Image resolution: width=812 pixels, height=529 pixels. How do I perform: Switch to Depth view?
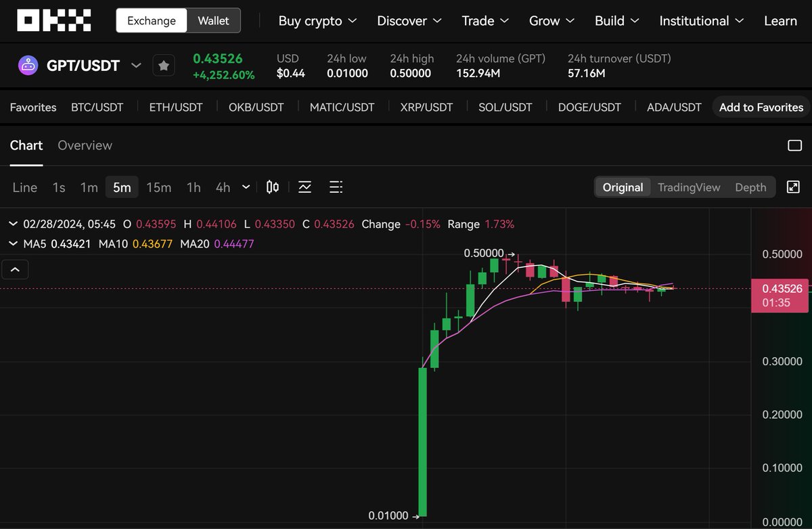pyautogui.click(x=750, y=187)
